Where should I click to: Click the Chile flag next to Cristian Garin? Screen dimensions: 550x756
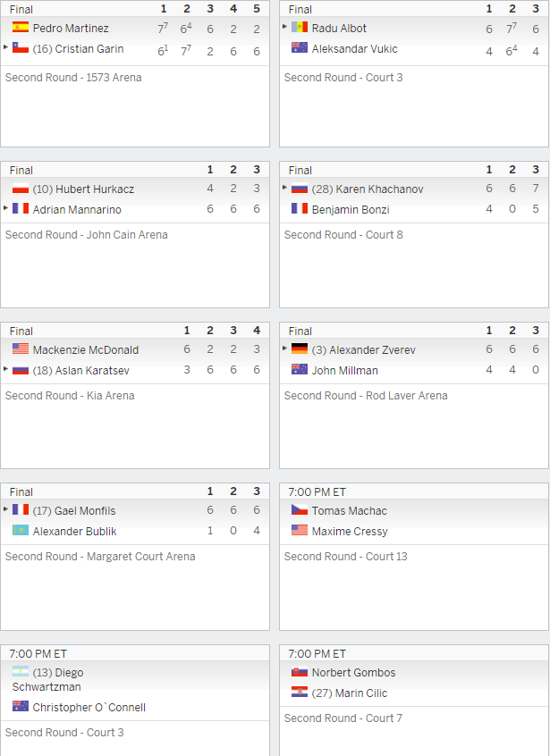(x=21, y=47)
